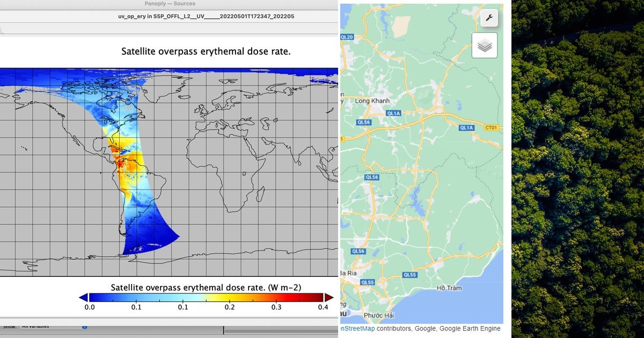The height and width of the screenshot is (338, 644).
Task: Click the Bà Rịa city label
Action: [349, 274]
